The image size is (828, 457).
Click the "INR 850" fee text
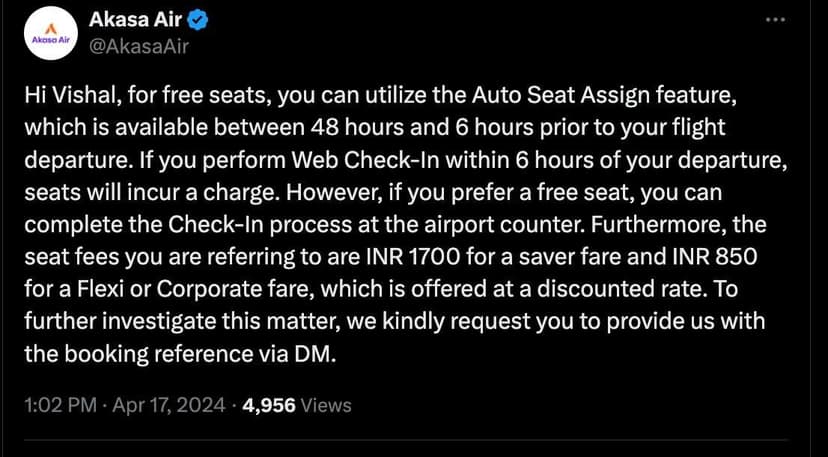[x=722, y=256]
